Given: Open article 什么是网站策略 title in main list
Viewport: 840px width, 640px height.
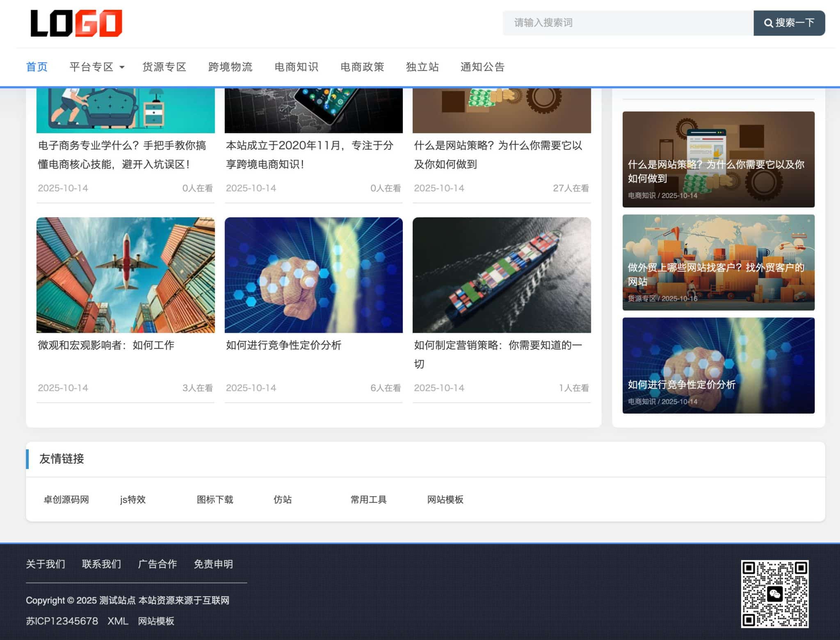Looking at the screenshot, I should pyautogui.click(x=498, y=155).
